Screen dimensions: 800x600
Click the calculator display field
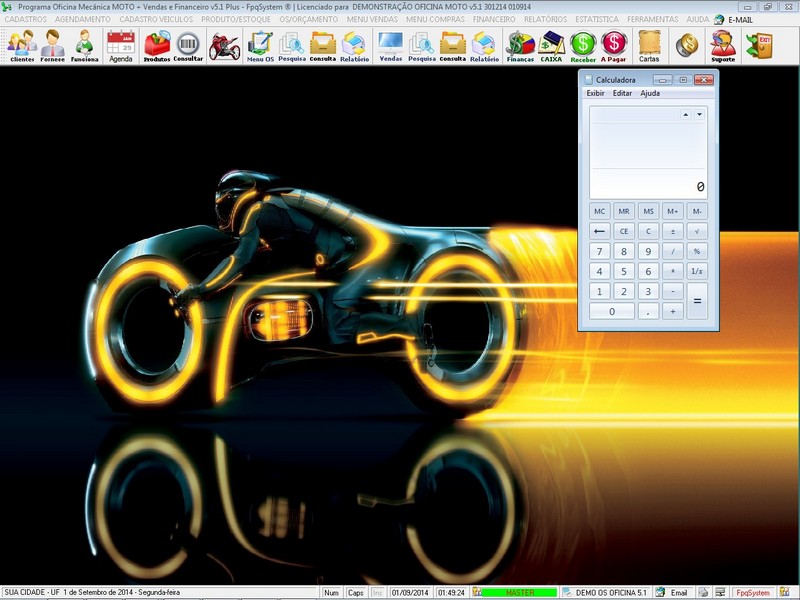[x=648, y=186]
